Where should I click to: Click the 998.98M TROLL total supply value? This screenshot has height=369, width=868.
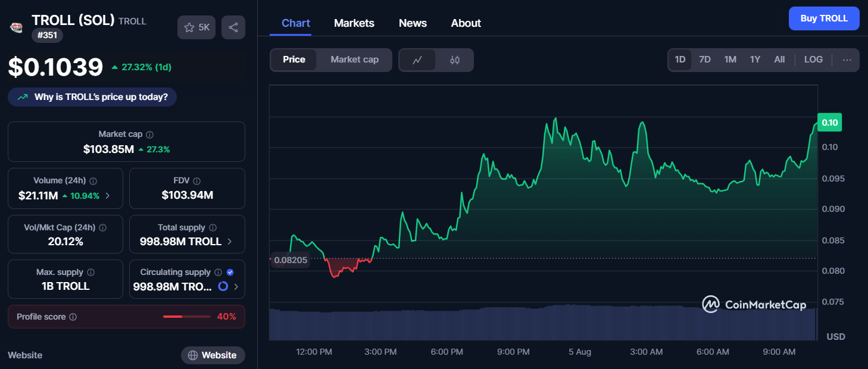coord(180,242)
